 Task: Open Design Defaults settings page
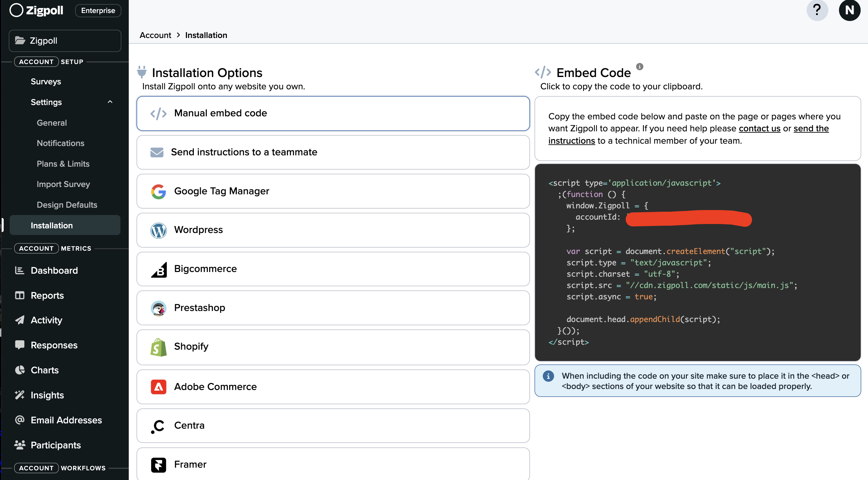pos(67,205)
